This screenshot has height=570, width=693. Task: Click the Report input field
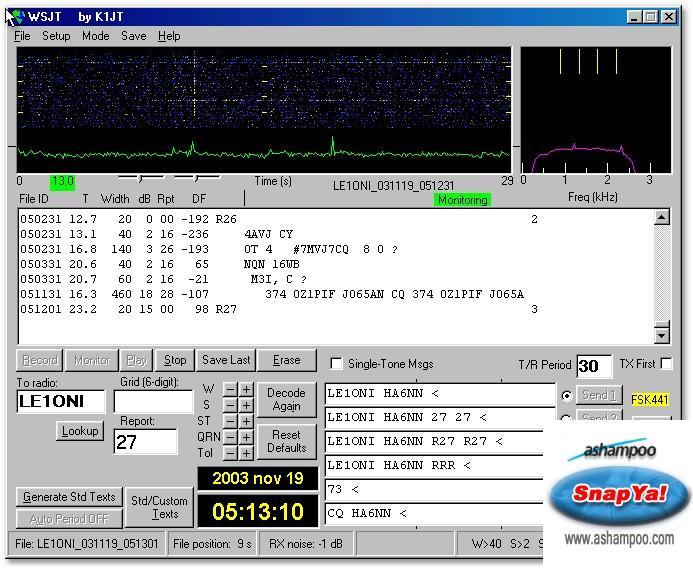click(x=145, y=442)
